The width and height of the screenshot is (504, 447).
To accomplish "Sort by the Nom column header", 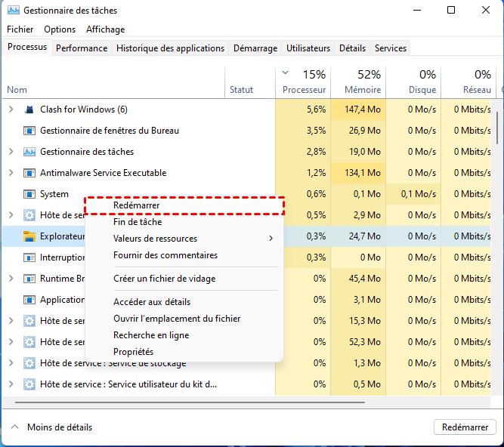I will (113, 83).
